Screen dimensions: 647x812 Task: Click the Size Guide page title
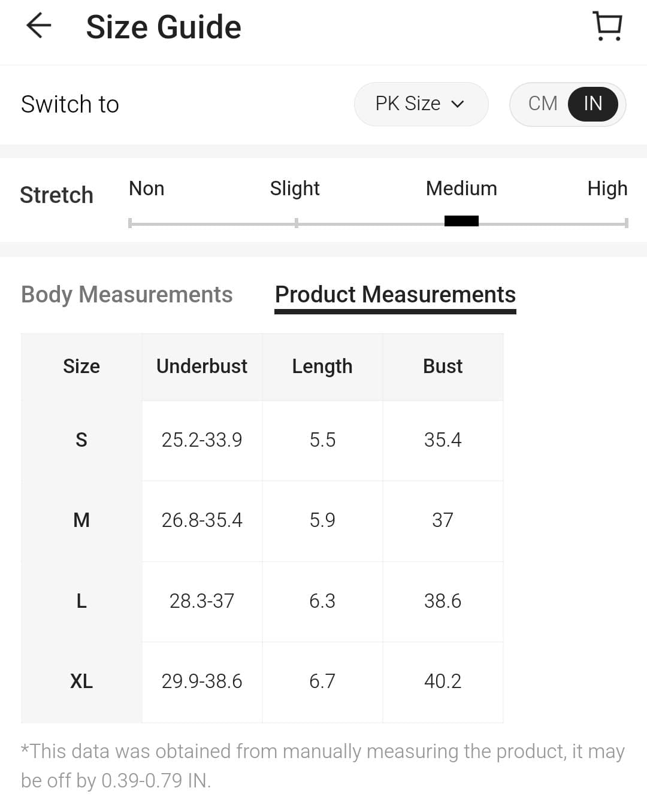(x=164, y=28)
